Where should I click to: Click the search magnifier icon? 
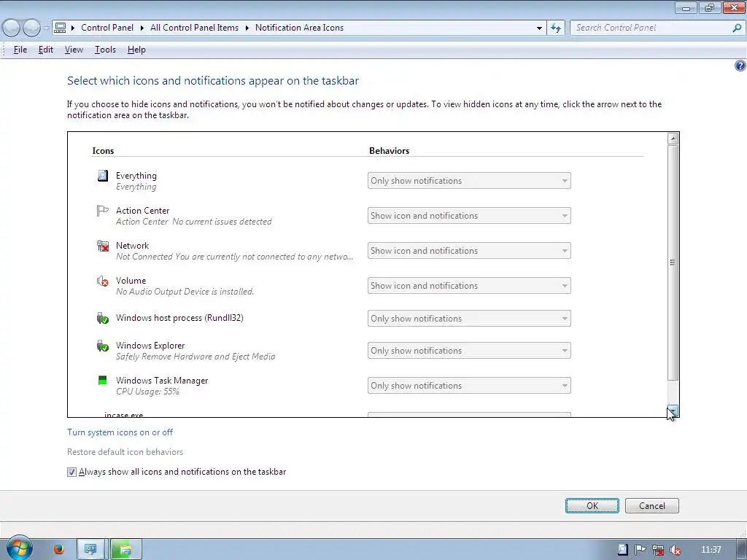coord(737,28)
